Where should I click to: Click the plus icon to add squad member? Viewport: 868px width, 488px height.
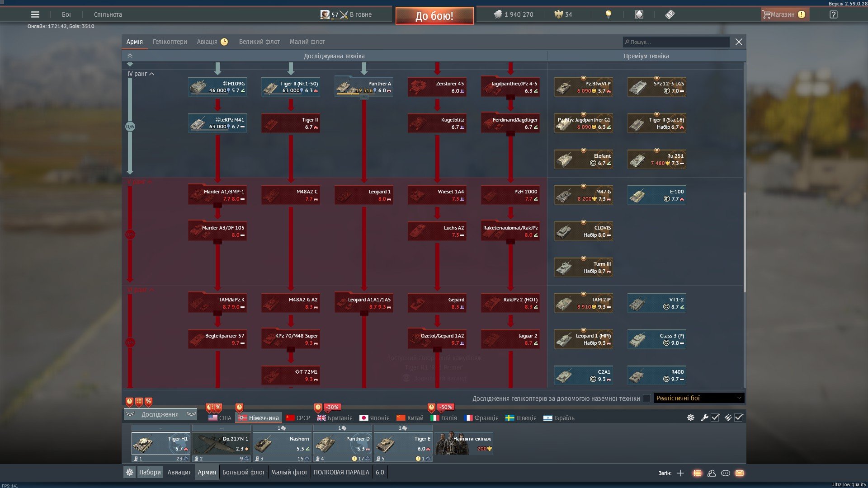(680, 473)
